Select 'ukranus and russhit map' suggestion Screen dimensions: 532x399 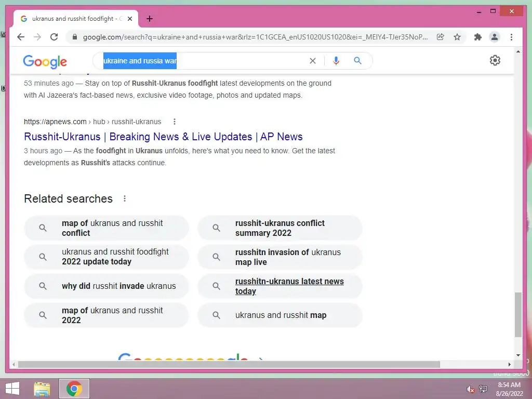point(280,315)
